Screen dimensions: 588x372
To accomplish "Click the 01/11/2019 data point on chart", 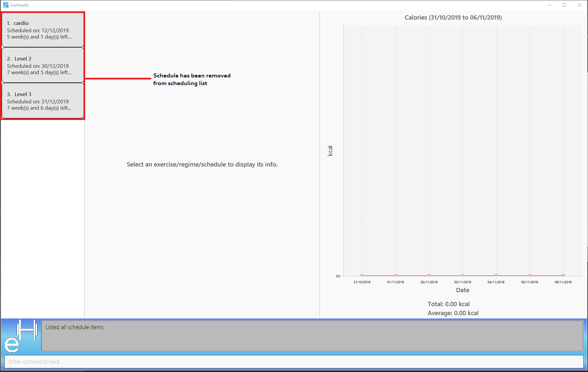I will pos(395,276).
